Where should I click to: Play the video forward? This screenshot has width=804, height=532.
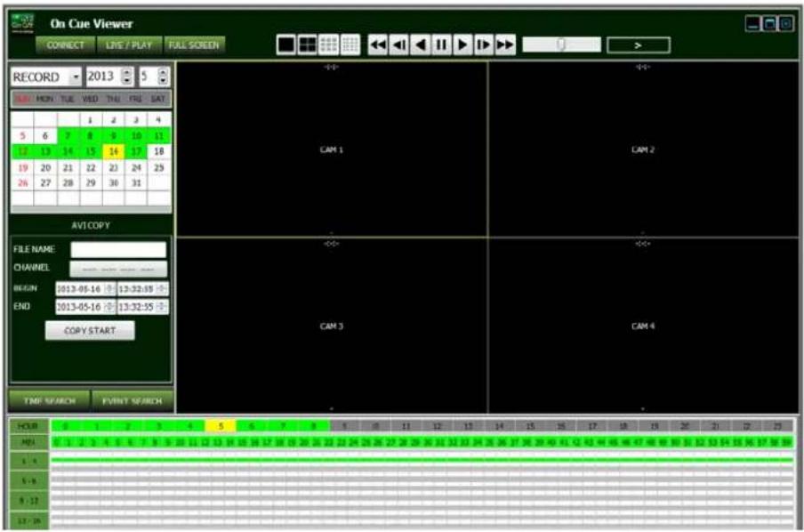(462, 44)
